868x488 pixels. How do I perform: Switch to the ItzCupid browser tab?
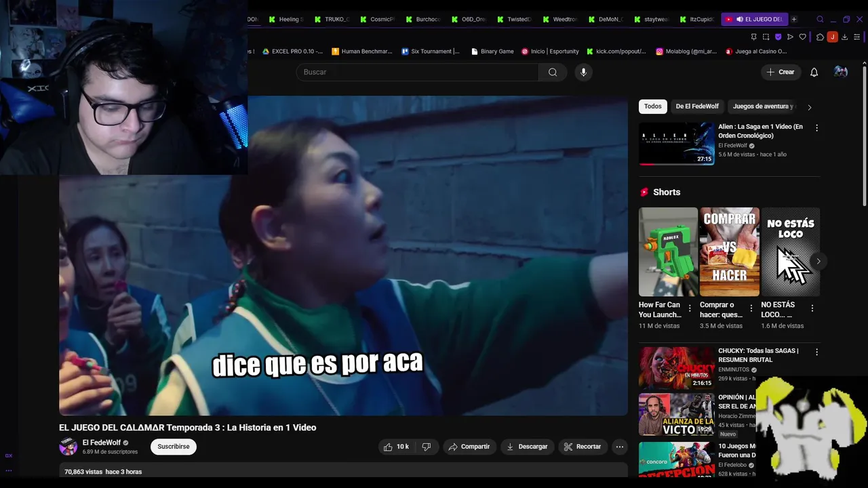click(x=696, y=19)
